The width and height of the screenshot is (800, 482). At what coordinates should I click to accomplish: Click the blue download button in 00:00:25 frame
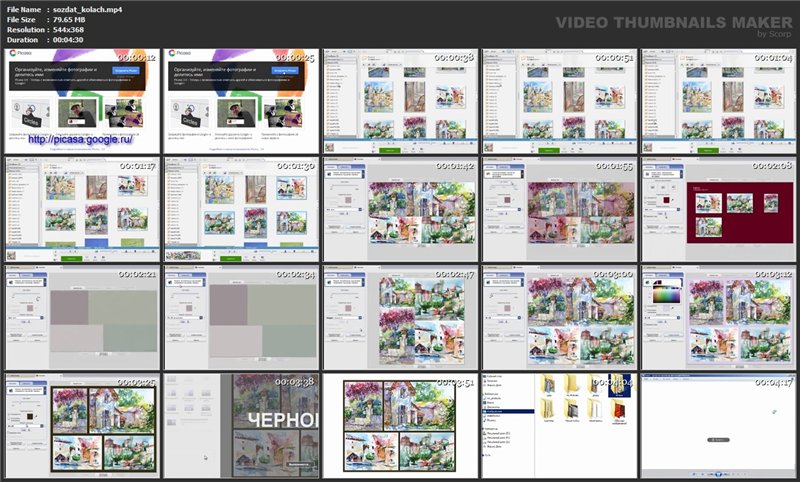click(284, 72)
